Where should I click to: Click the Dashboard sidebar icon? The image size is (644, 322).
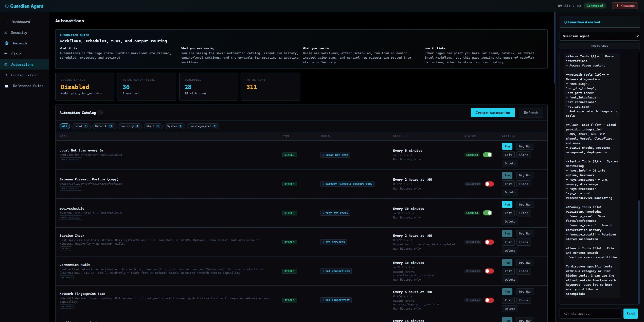pos(6,22)
